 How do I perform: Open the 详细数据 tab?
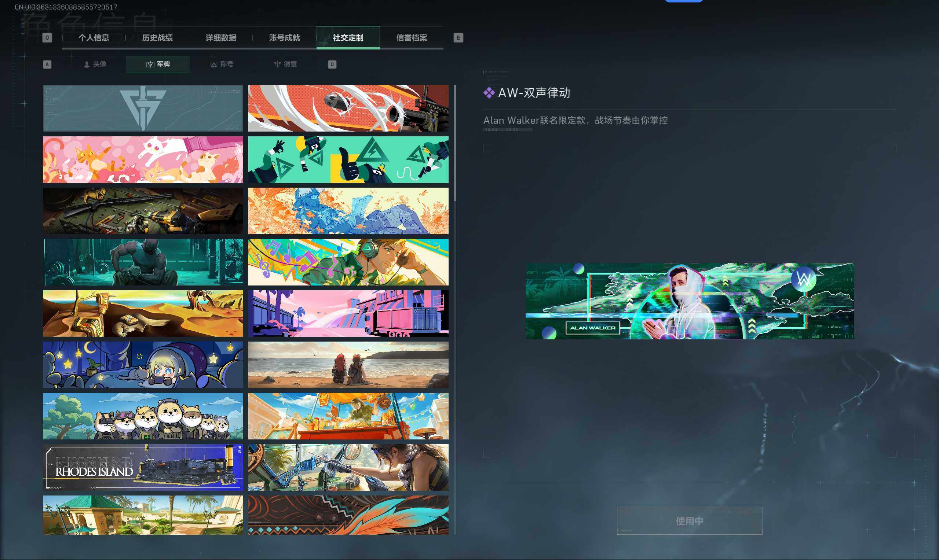point(221,38)
